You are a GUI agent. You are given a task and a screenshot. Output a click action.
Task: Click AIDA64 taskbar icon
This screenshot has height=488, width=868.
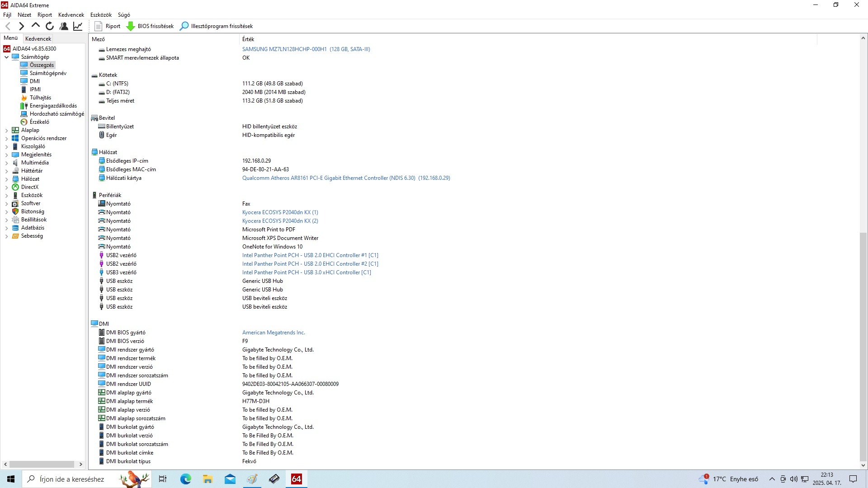[x=297, y=479]
